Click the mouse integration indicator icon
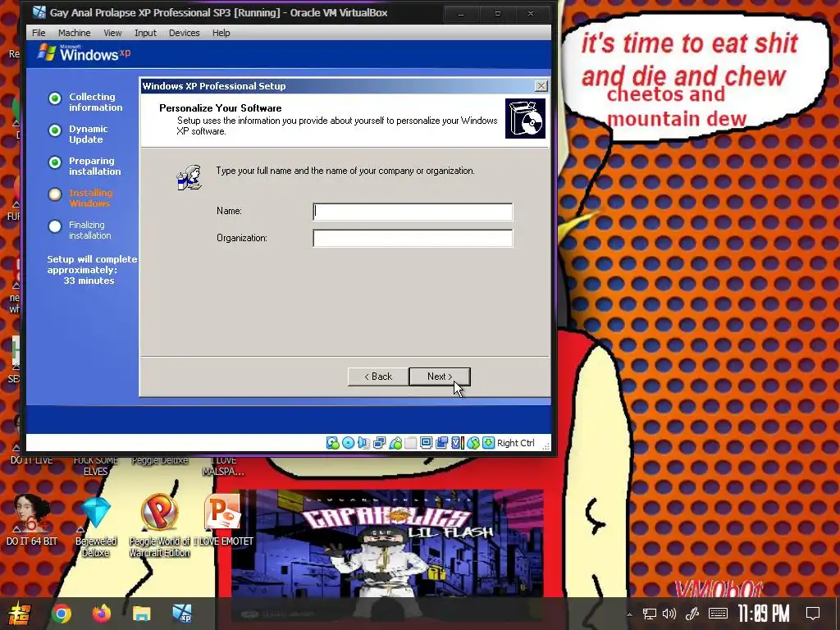Viewport: 840px width, 630px height. point(473,443)
